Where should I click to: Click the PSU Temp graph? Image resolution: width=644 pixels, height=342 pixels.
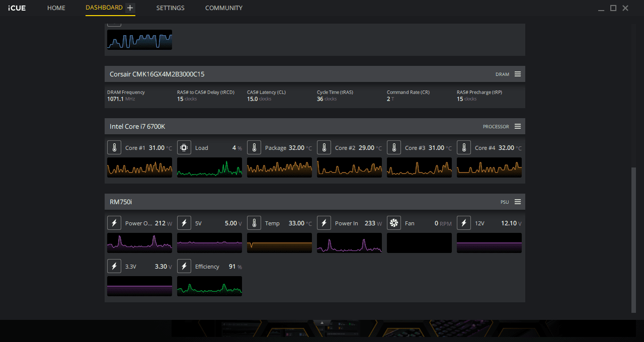(279, 243)
